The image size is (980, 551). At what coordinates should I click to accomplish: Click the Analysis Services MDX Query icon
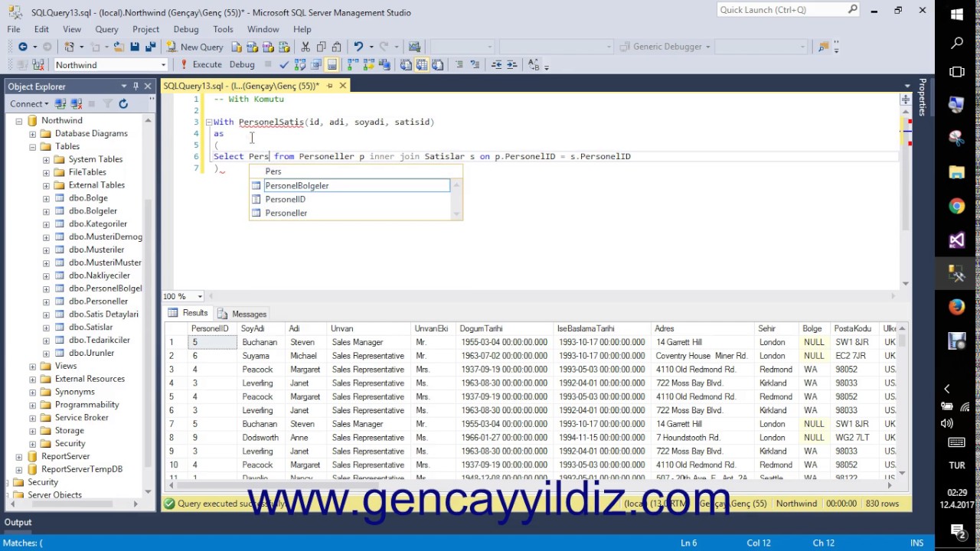coord(253,47)
